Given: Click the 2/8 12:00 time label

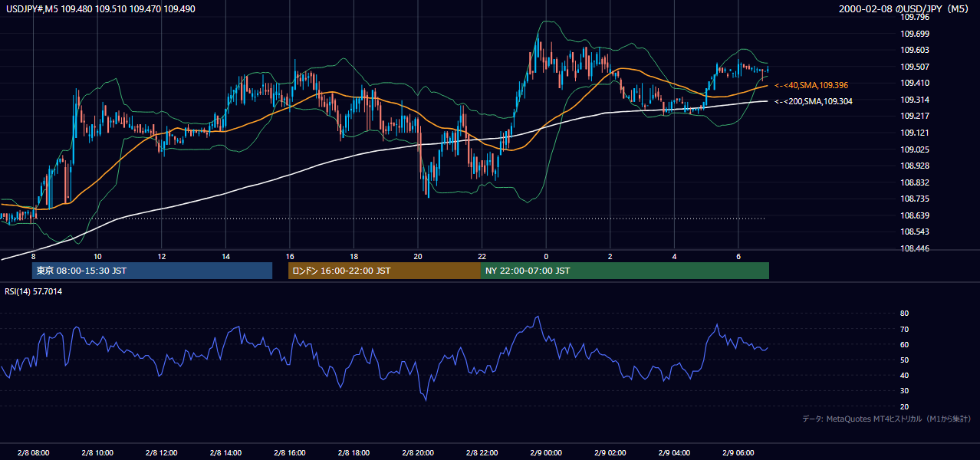Looking at the screenshot, I should point(162,452).
